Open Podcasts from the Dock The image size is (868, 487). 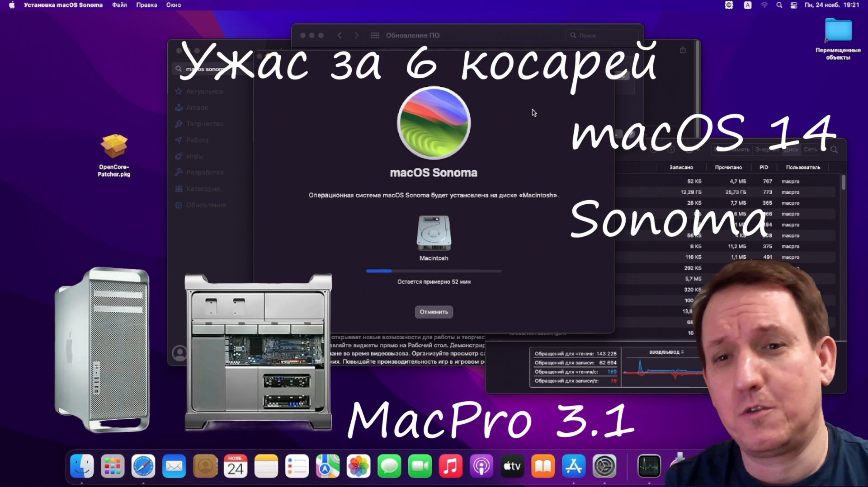pos(481,466)
